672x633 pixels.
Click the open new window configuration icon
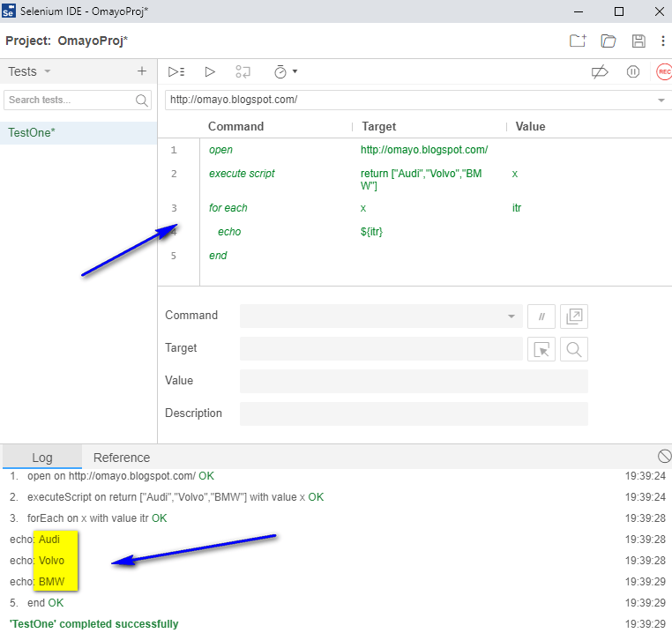574,316
